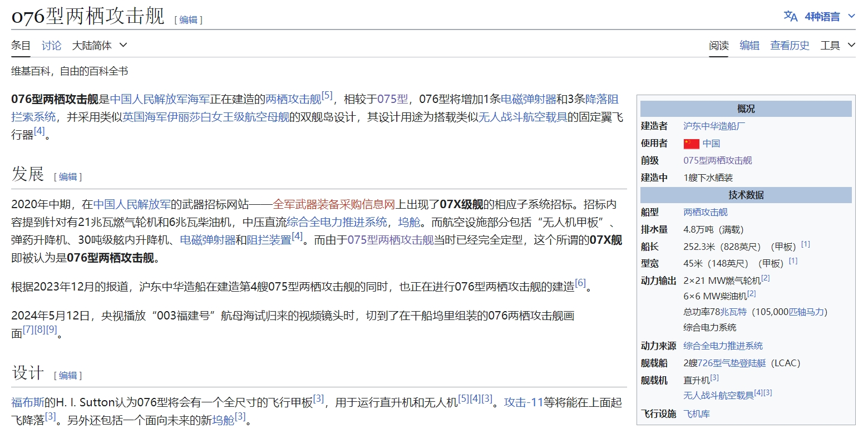Click citation [3] beside 直升机 in infobox
This screenshot has width=868, height=438.
coord(714,377)
